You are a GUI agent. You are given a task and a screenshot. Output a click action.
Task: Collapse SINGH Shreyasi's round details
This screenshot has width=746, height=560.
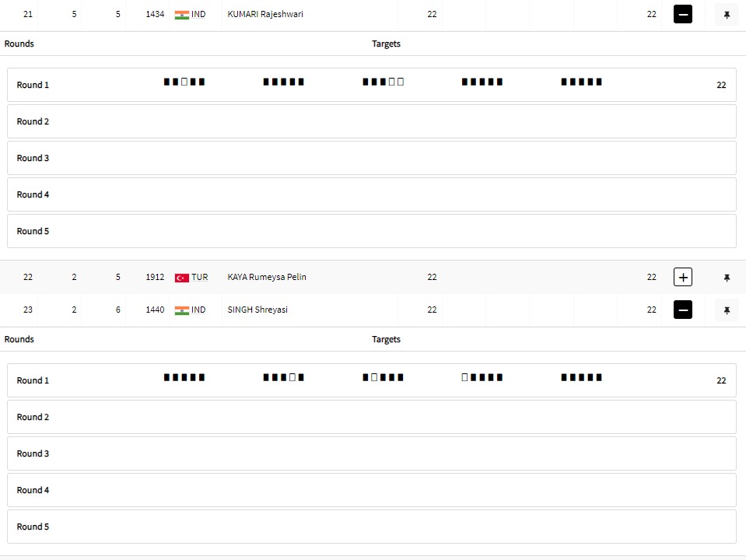[x=682, y=310]
